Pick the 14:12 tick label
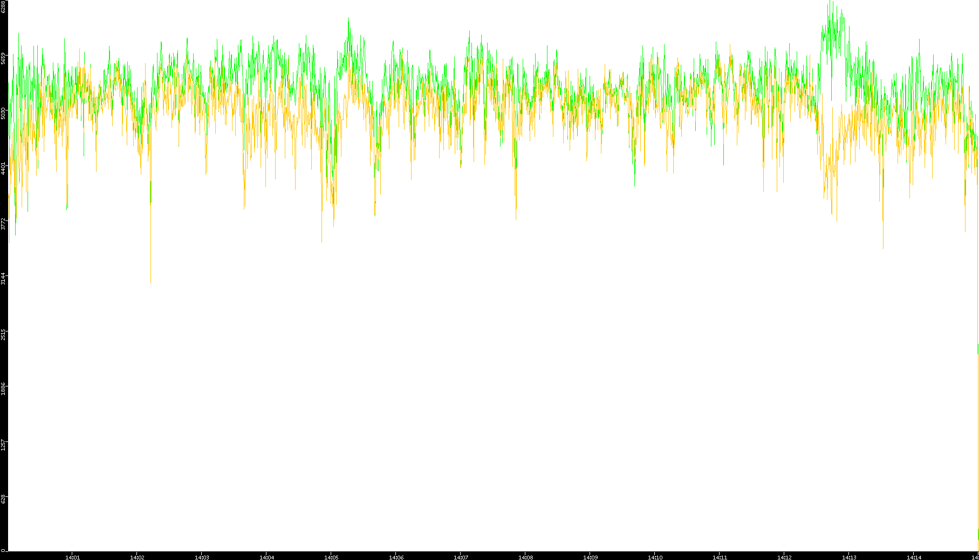Viewport: 979px width, 560px height. point(784,557)
